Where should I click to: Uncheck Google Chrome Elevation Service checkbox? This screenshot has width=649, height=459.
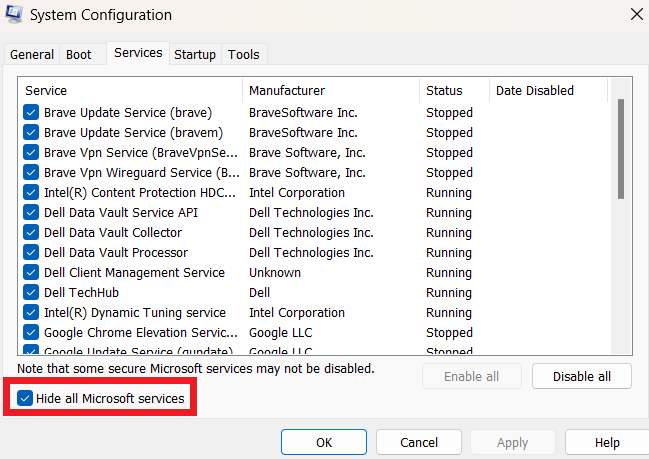[31, 332]
